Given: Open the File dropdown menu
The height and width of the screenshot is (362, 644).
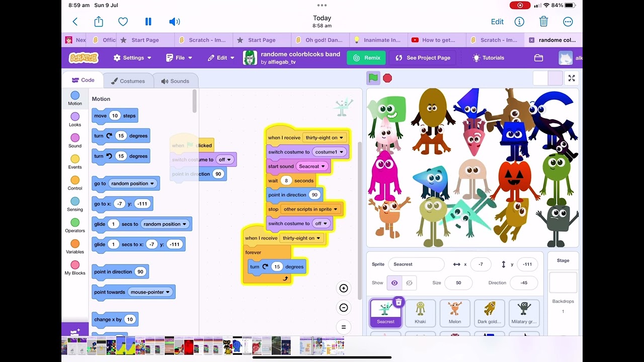Looking at the screenshot, I should click(x=179, y=58).
